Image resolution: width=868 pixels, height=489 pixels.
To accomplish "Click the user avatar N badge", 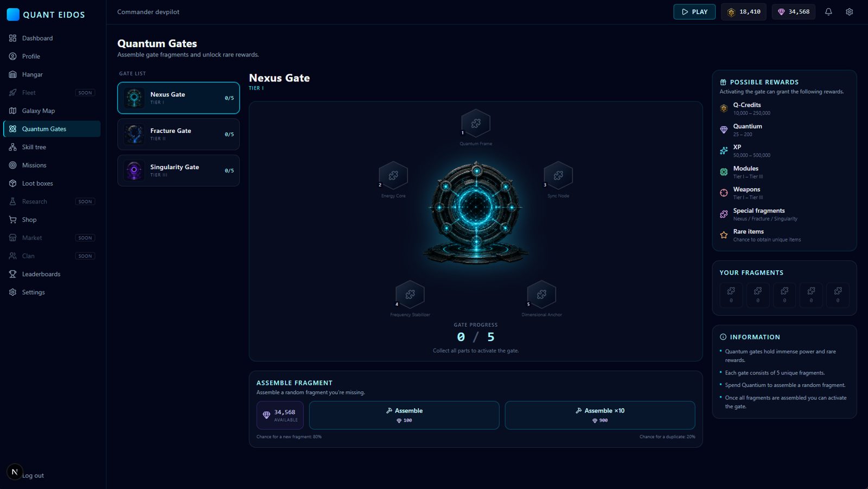I will coord(15,472).
